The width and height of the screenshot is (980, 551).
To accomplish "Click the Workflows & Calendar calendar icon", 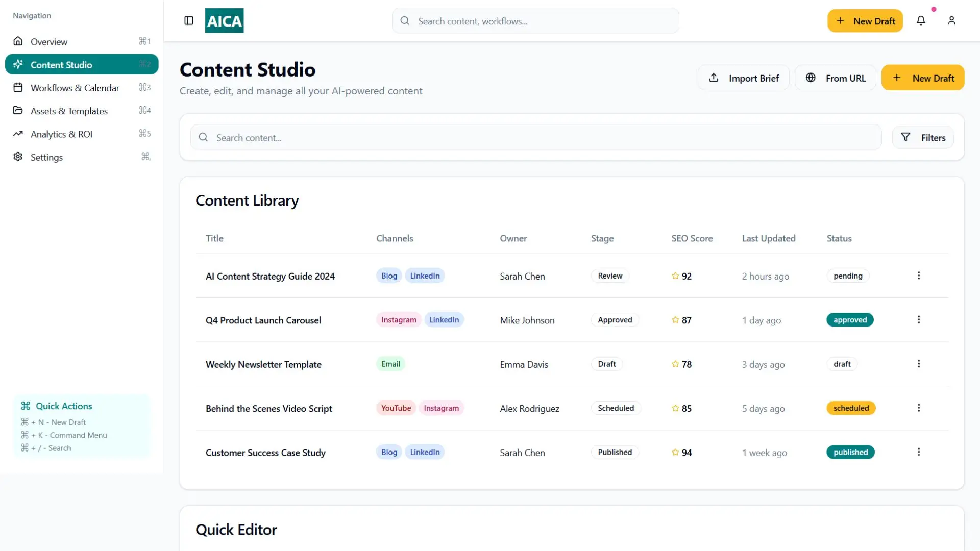I will [x=18, y=87].
